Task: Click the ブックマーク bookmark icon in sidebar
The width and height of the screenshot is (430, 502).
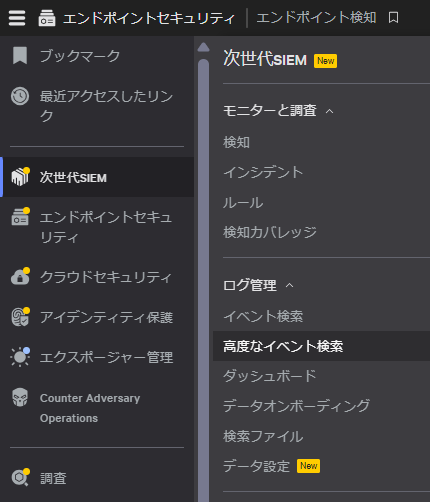Action: pos(20,55)
